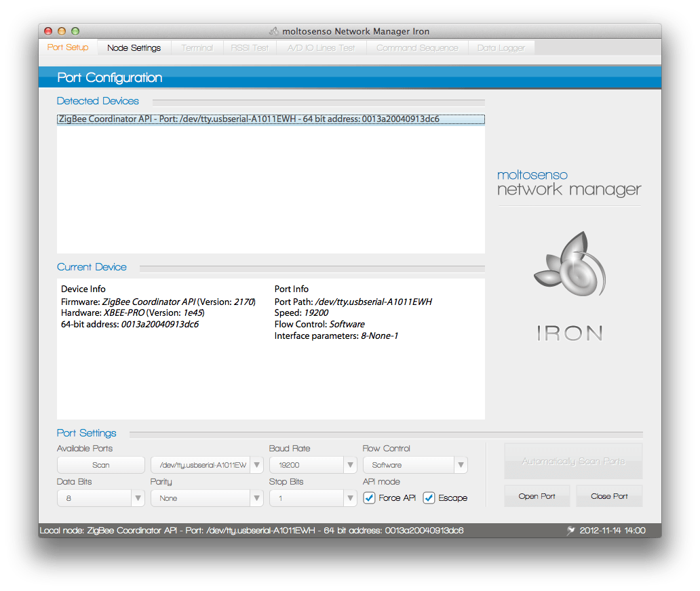The image size is (700, 591).
Task: Open the Flow Control dropdown
Action: (415, 465)
